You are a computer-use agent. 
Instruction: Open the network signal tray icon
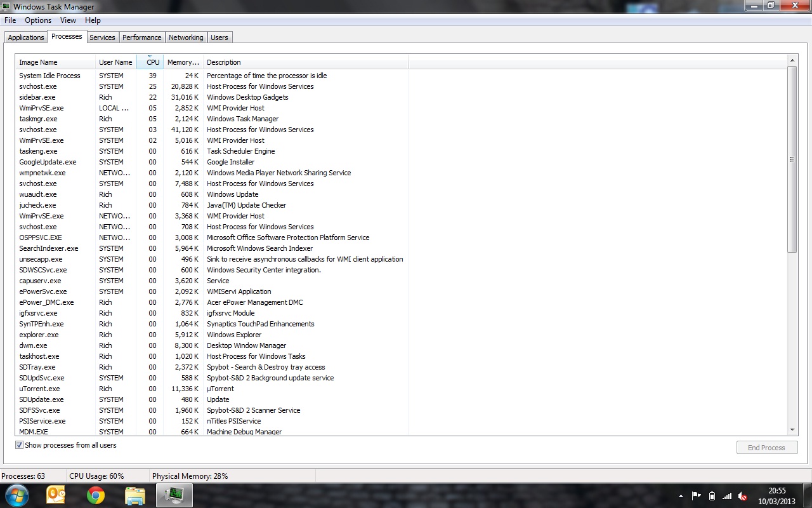tap(727, 496)
